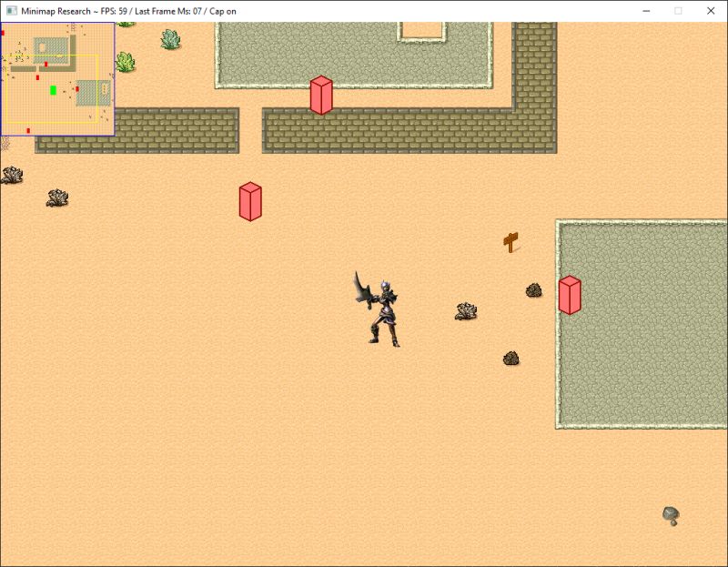Click the red pillar beside the brick road
This screenshot has width=728, height=567.
[x=321, y=95]
